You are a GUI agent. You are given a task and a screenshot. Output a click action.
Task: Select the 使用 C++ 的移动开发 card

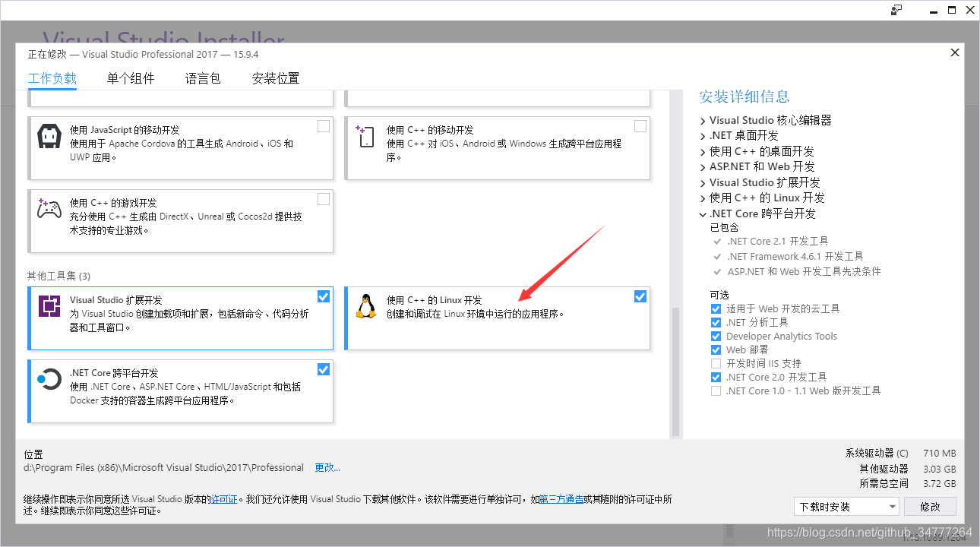(x=498, y=148)
